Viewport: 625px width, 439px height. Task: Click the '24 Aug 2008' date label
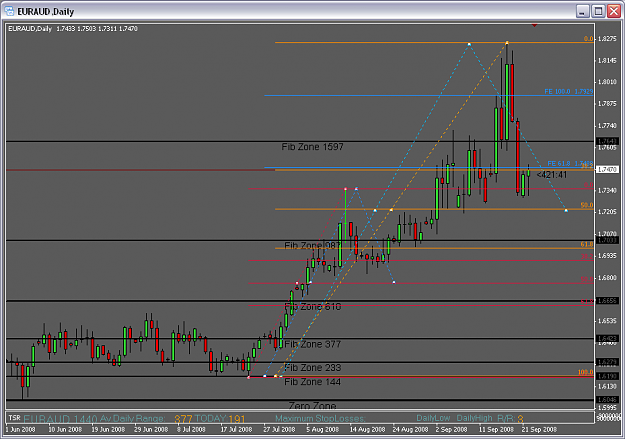pyautogui.click(x=410, y=430)
